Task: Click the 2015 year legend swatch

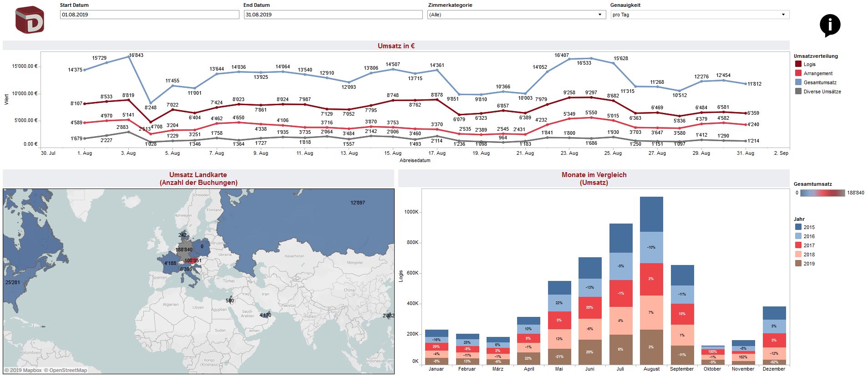Action: [798, 227]
